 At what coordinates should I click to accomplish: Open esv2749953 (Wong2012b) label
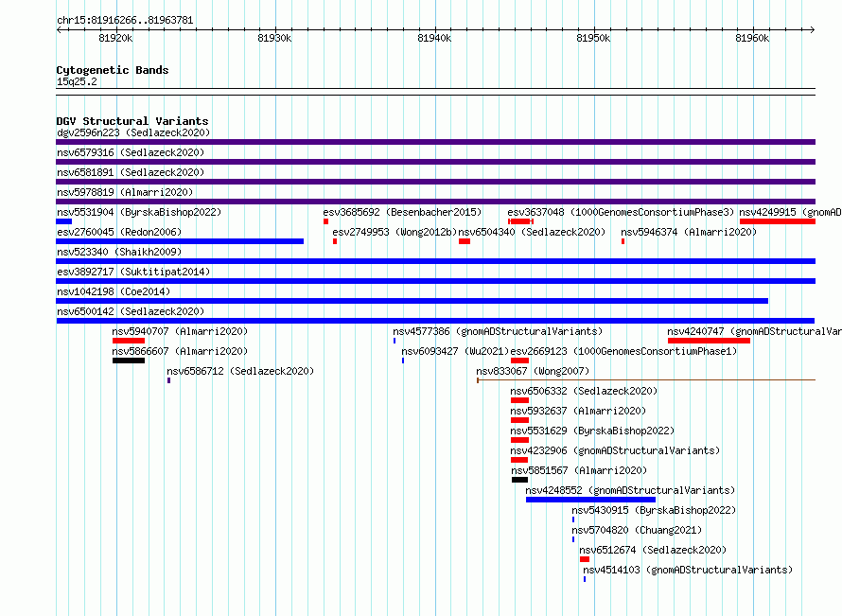pyautogui.click(x=395, y=232)
